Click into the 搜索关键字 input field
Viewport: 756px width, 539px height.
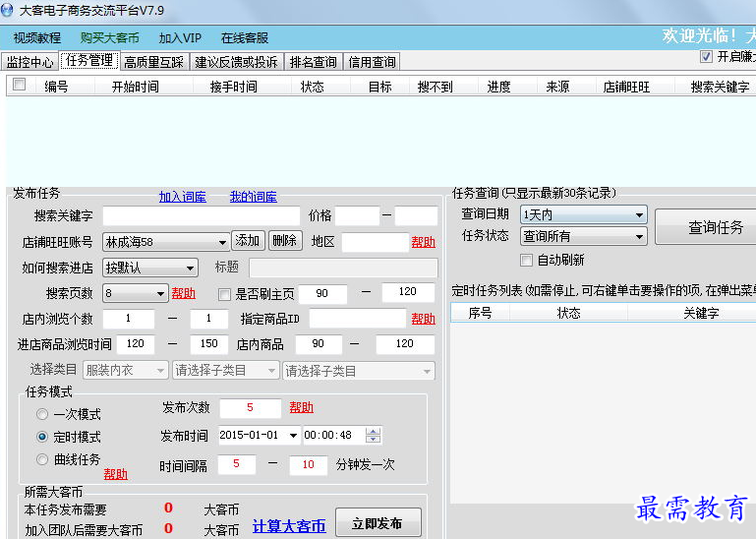tap(201, 216)
